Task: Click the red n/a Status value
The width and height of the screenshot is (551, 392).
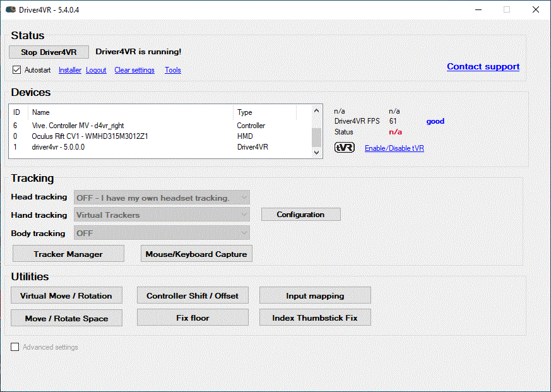Action: 395,132
